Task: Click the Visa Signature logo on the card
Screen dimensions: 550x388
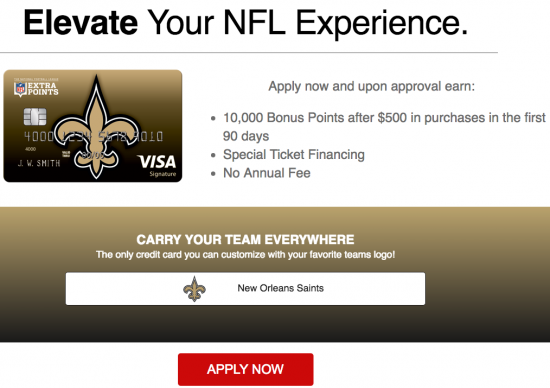Action: (157, 165)
